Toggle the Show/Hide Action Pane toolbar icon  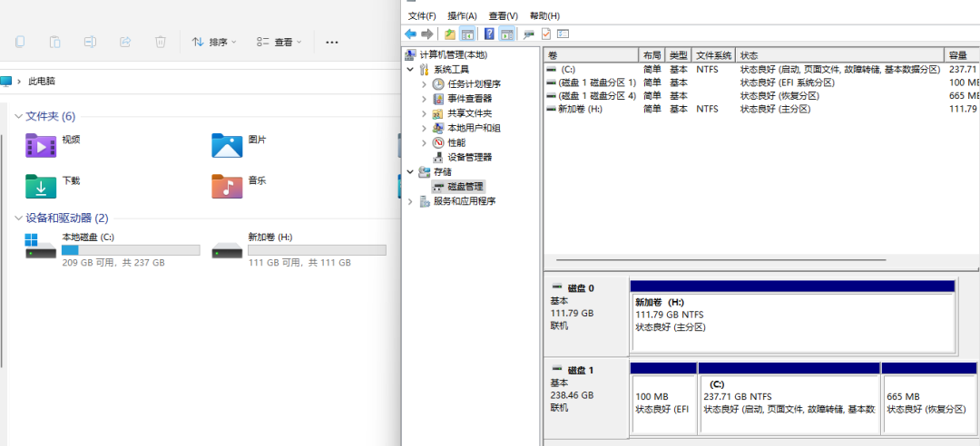coord(507,34)
